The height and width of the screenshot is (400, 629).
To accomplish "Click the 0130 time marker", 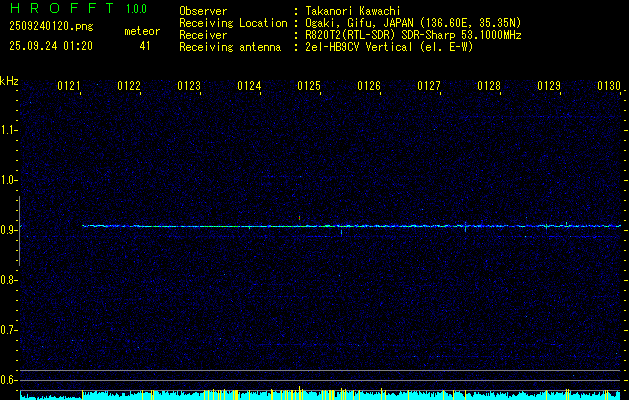I will [x=609, y=86].
